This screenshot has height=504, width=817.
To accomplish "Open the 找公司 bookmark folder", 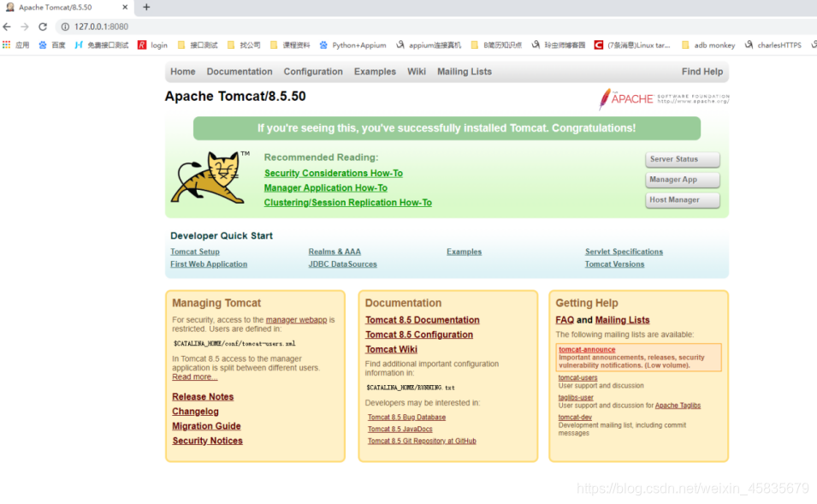I will pos(244,45).
